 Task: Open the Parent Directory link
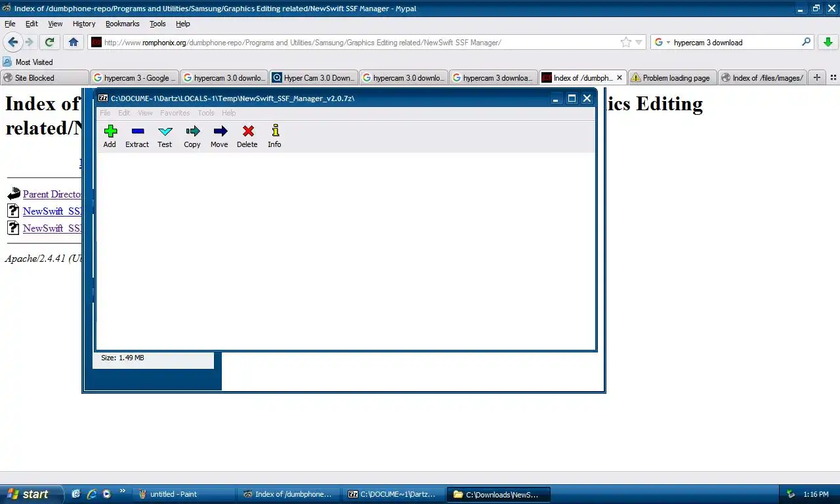click(52, 194)
